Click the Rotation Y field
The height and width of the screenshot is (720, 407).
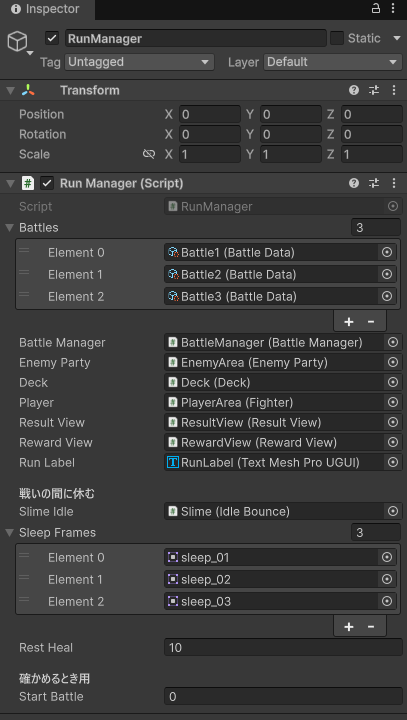[291, 135]
